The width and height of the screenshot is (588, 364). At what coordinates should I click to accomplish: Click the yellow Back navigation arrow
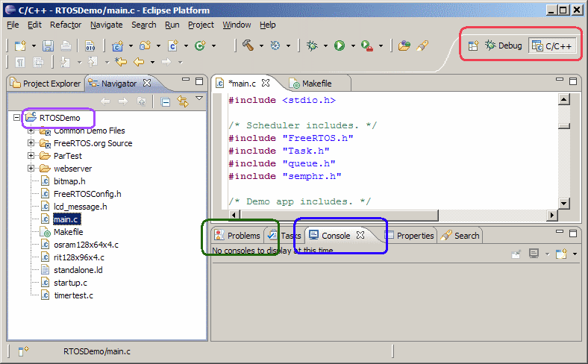[x=139, y=61]
